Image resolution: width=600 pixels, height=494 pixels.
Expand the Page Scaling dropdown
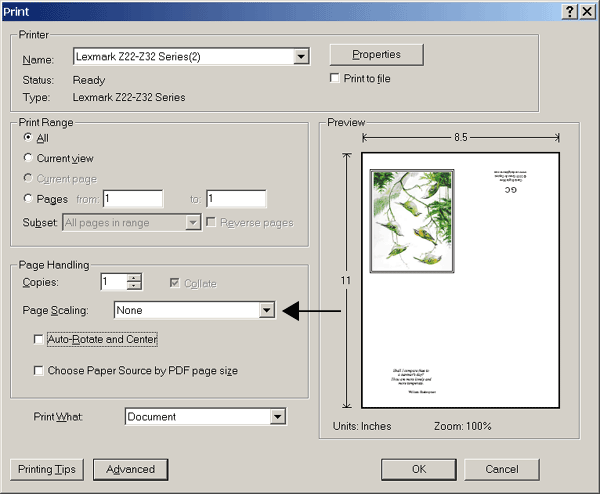[266, 311]
